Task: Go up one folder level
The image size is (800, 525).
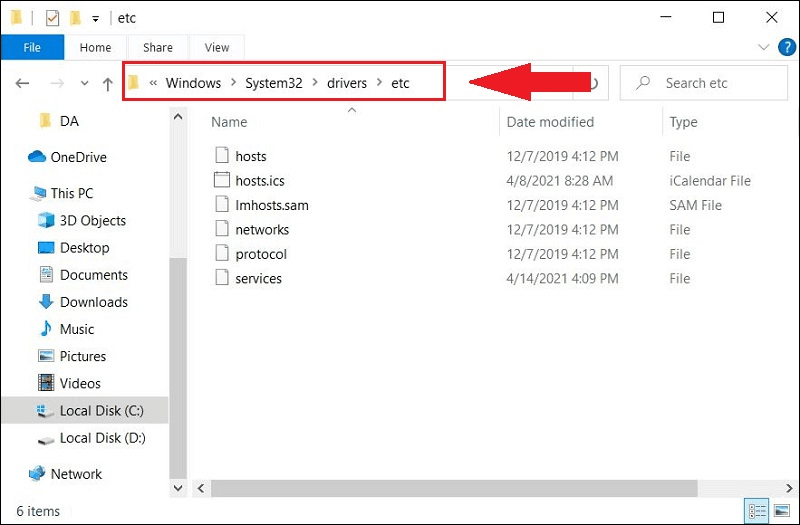Action: pos(108,84)
